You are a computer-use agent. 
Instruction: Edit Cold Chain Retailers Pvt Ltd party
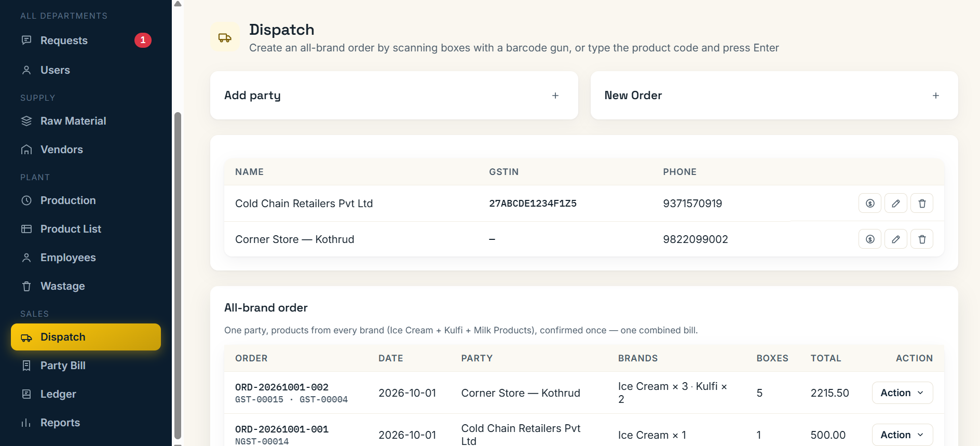tap(896, 204)
